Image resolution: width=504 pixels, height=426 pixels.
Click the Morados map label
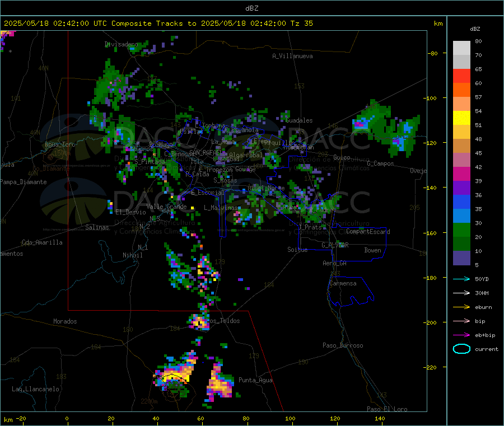pyautogui.click(x=65, y=321)
